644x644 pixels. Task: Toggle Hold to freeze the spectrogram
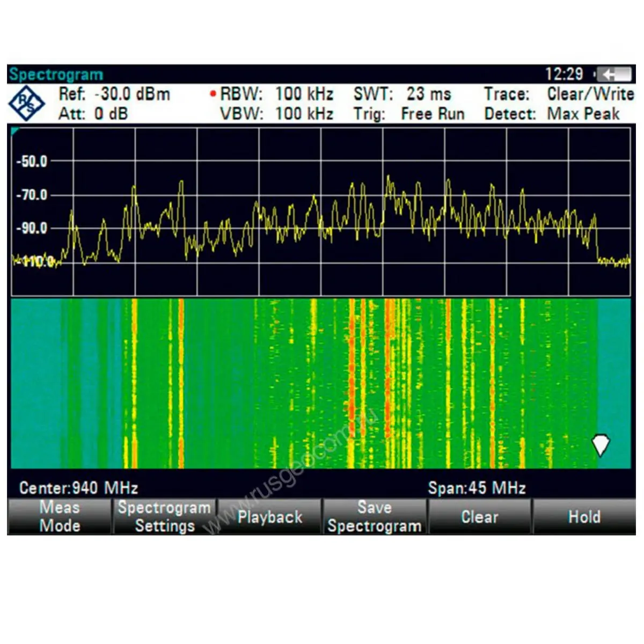coord(584,516)
